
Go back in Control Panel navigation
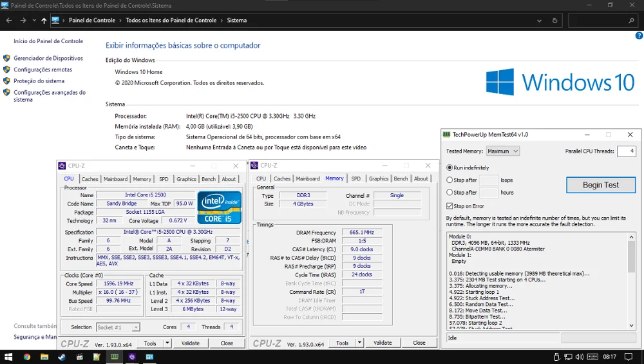(9, 20)
